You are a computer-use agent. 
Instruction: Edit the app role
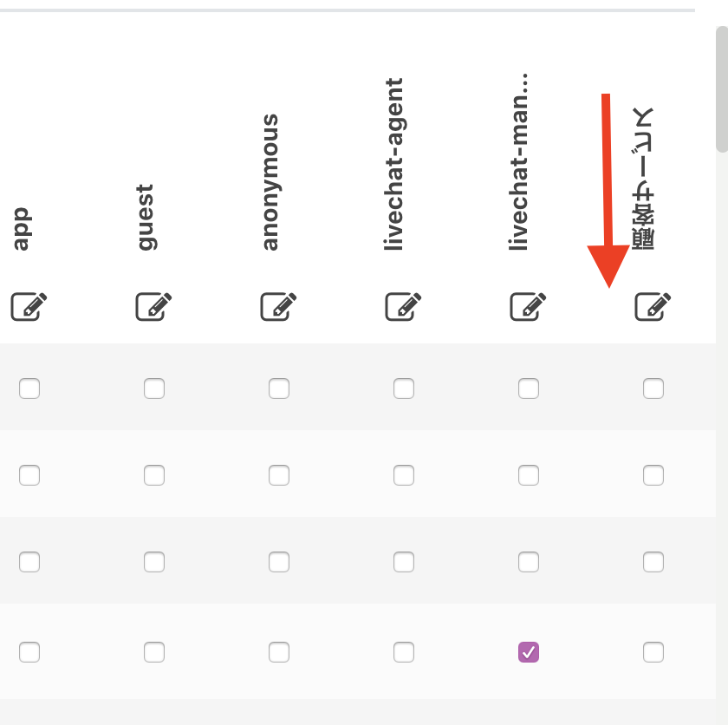[29, 306]
